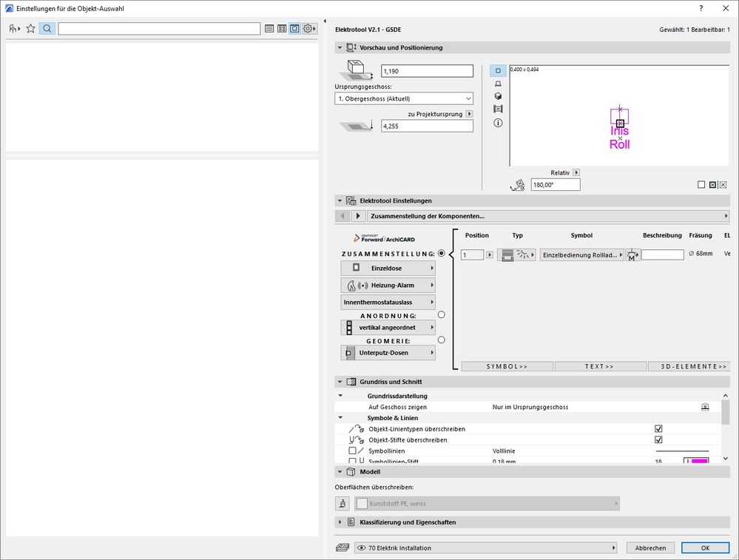This screenshot has width=739, height=560.
Task: Select the 3D view preview icon
Action: pyautogui.click(x=498, y=96)
